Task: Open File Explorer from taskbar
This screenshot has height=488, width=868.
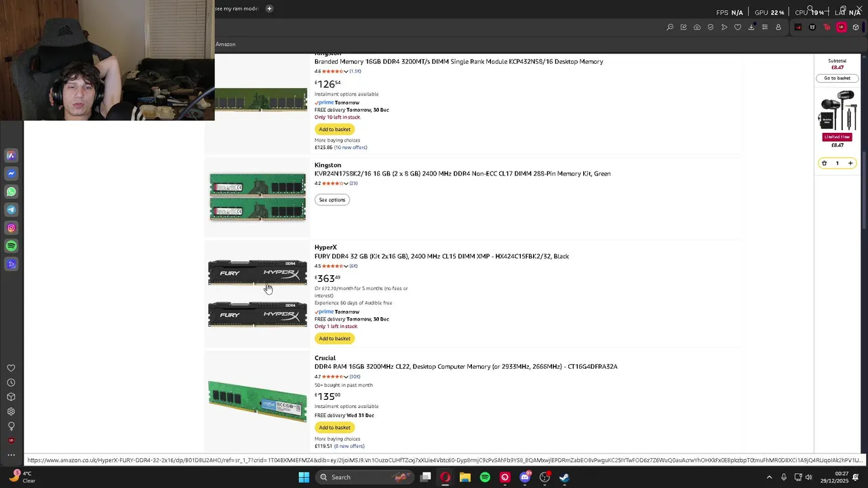Action: 465,477
